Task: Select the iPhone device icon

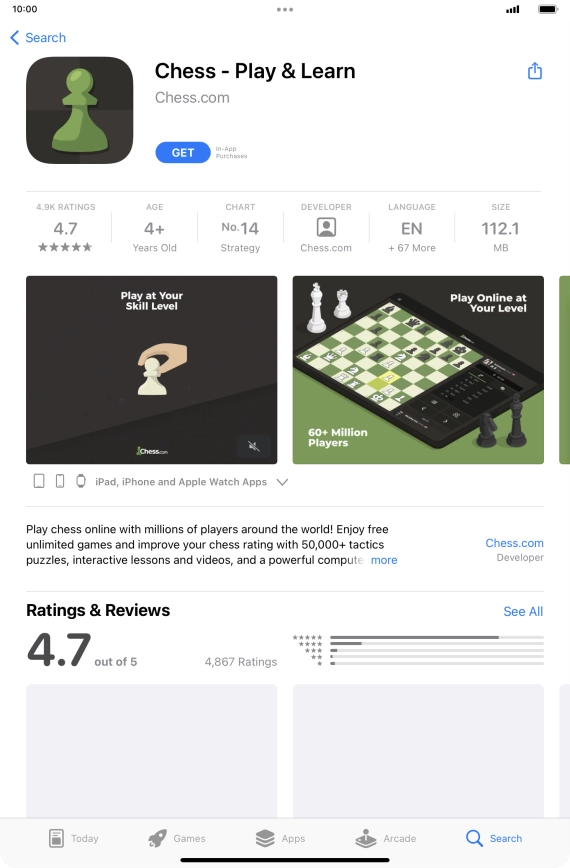Action: [x=60, y=481]
